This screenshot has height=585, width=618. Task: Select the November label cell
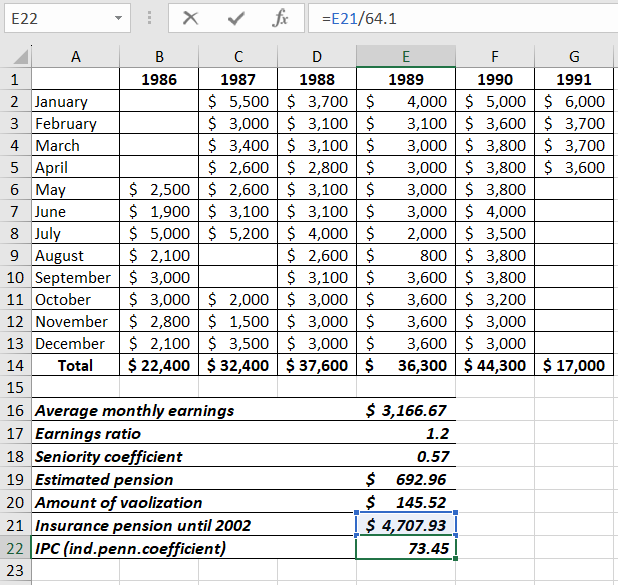click(x=76, y=322)
